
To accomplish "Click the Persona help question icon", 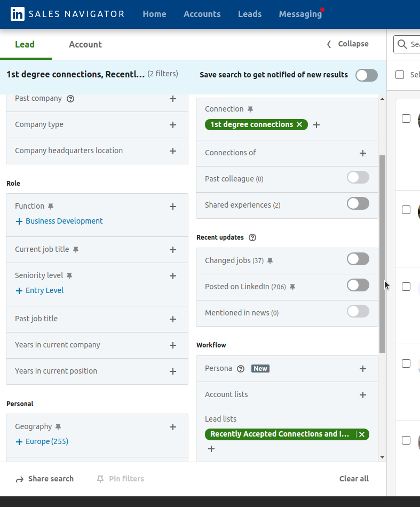I will point(241,369).
